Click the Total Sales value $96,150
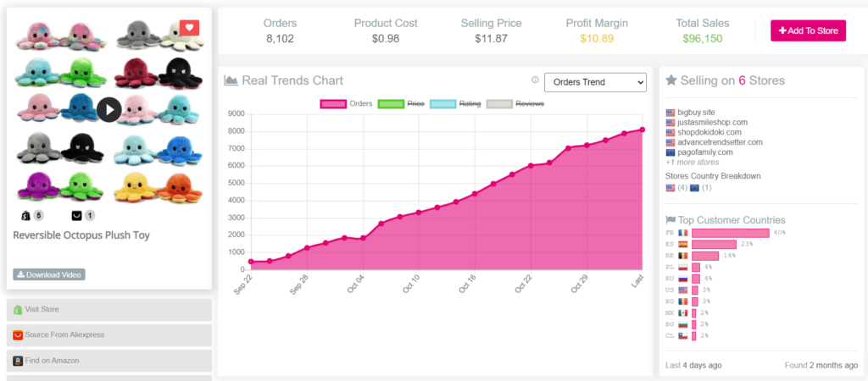 tap(703, 39)
